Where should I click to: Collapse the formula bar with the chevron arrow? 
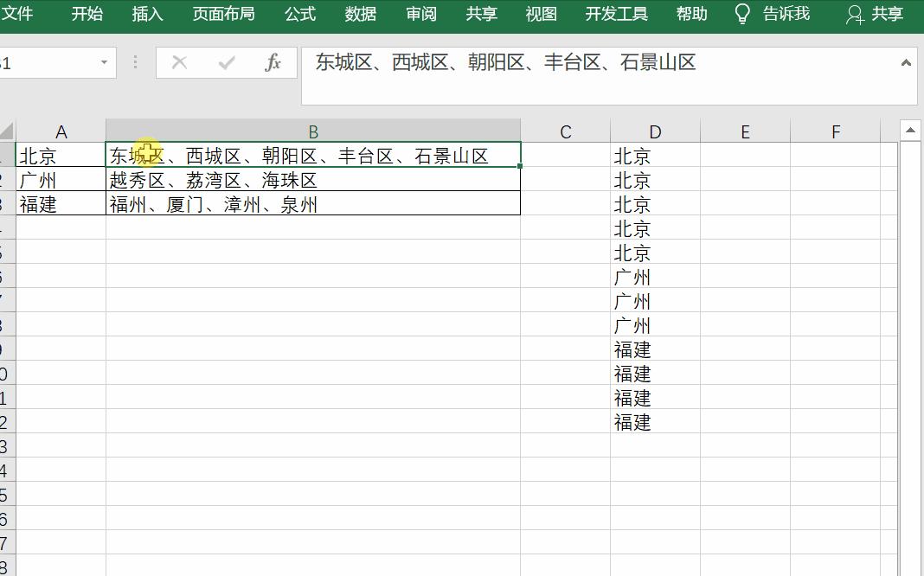coord(908,62)
